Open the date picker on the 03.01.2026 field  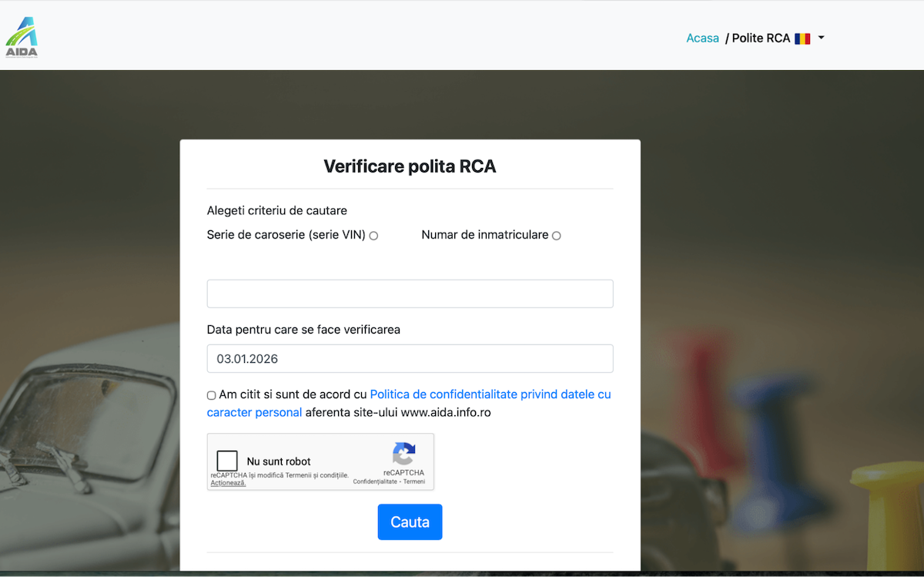410,358
